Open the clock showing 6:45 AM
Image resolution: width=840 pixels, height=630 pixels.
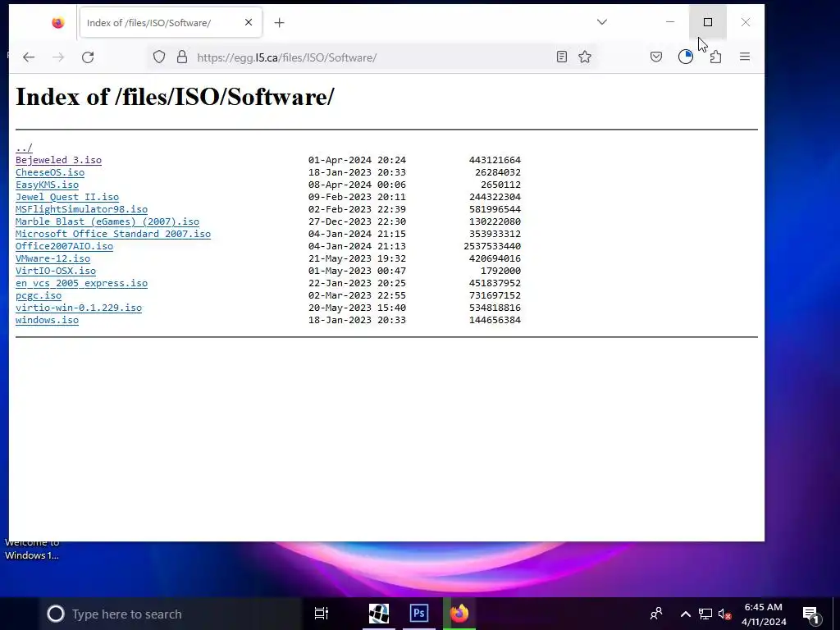(x=764, y=614)
